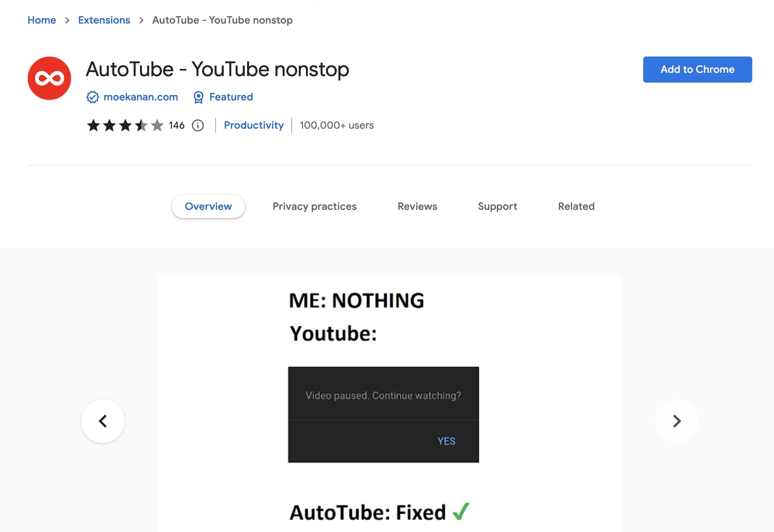Click the 146 ratings count
Screen dimensions: 774x532
tap(176, 125)
